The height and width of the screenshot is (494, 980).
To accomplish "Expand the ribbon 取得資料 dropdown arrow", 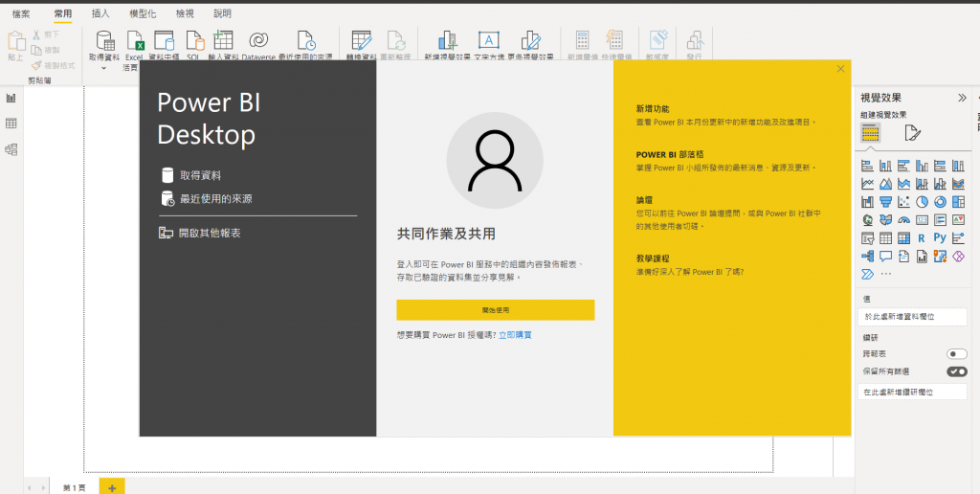I will click(x=103, y=68).
